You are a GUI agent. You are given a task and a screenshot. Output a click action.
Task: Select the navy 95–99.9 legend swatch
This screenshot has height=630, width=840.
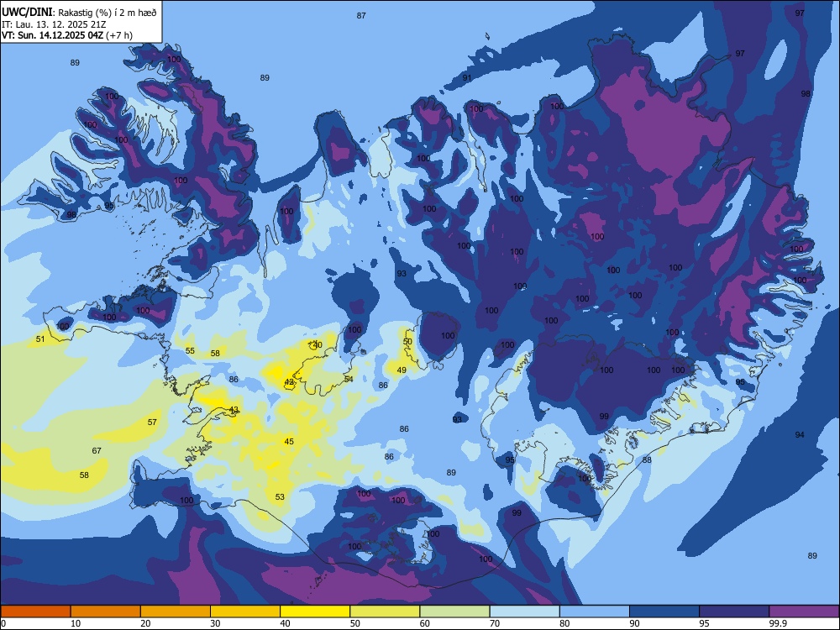click(x=734, y=612)
